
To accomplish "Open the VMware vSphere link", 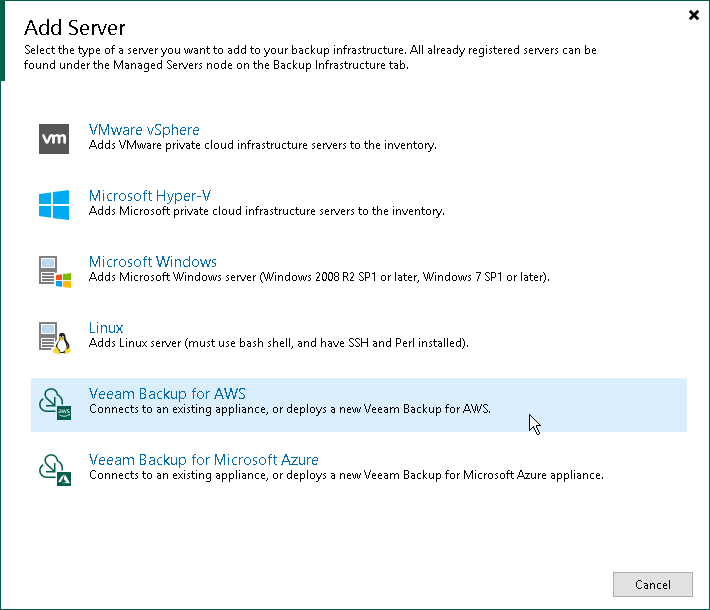I will pyautogui.click(x=144, y=130).
